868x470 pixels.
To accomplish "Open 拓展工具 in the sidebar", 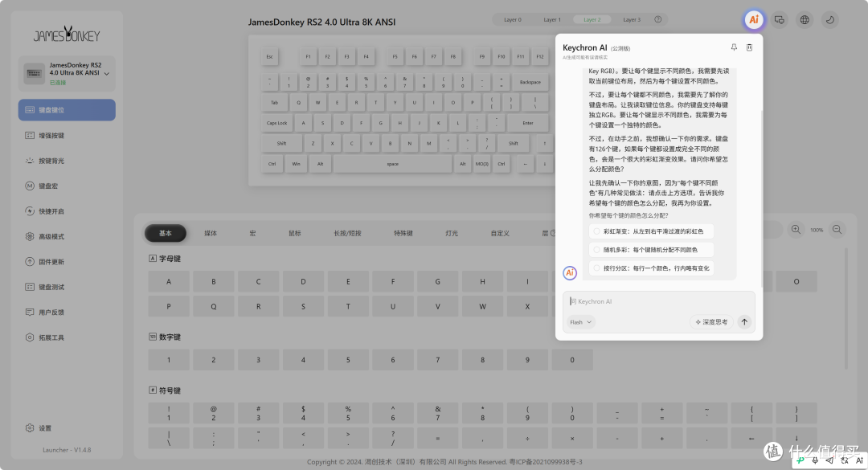I will tap(67, 337).
